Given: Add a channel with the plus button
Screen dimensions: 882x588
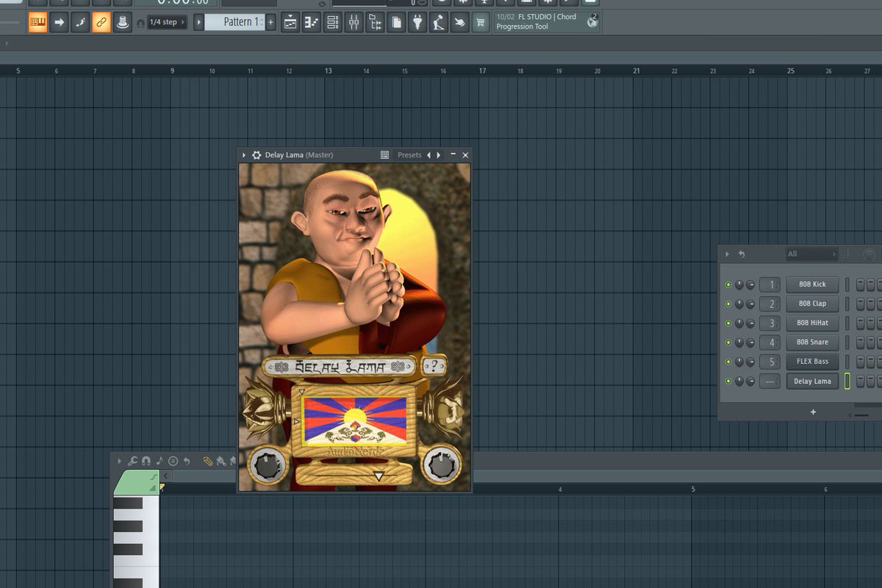Looking at the screenshot, I should click(813, 412).
